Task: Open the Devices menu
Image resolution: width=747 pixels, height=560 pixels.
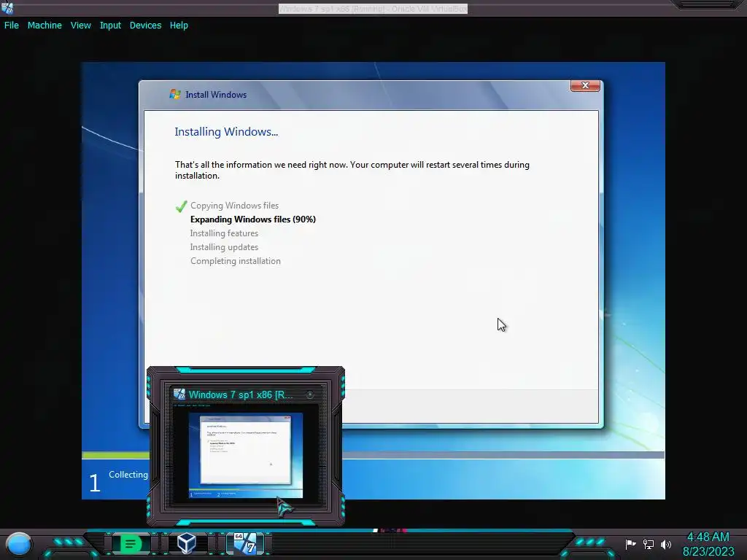Action: tap(145, 26)
